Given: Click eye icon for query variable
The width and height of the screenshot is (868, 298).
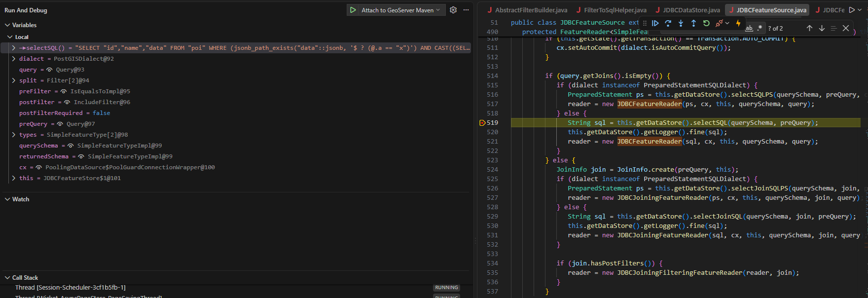Looking at the screenshot, I should point(49,70).
